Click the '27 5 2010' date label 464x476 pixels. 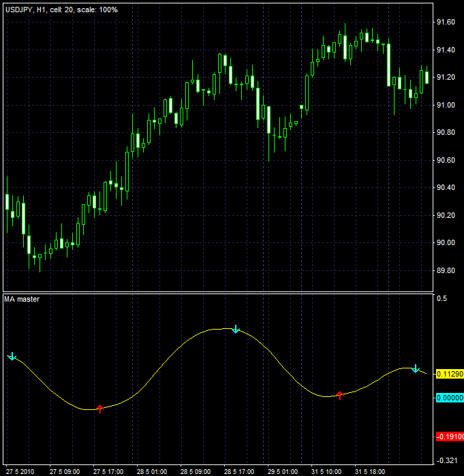pos(20,472)
